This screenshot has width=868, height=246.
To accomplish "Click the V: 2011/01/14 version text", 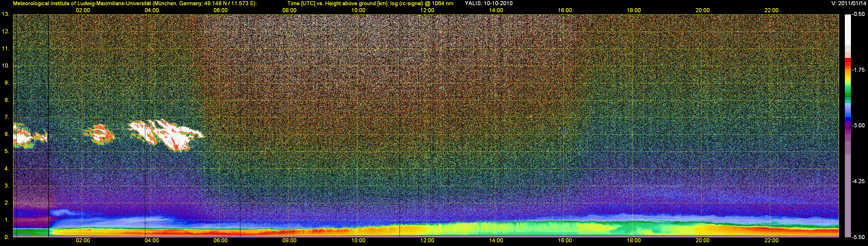I will (848, 3).
